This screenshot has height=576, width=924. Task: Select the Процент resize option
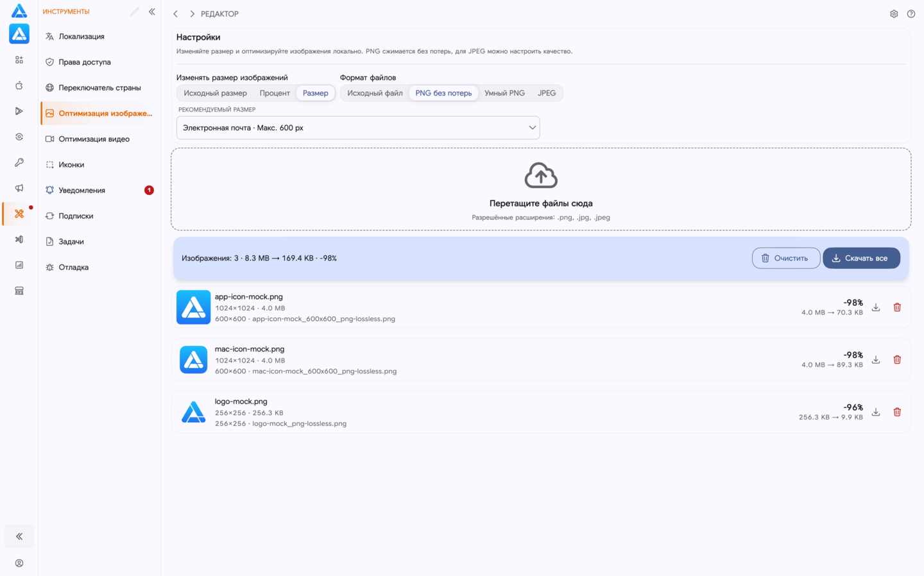click(x=275, y=93)
